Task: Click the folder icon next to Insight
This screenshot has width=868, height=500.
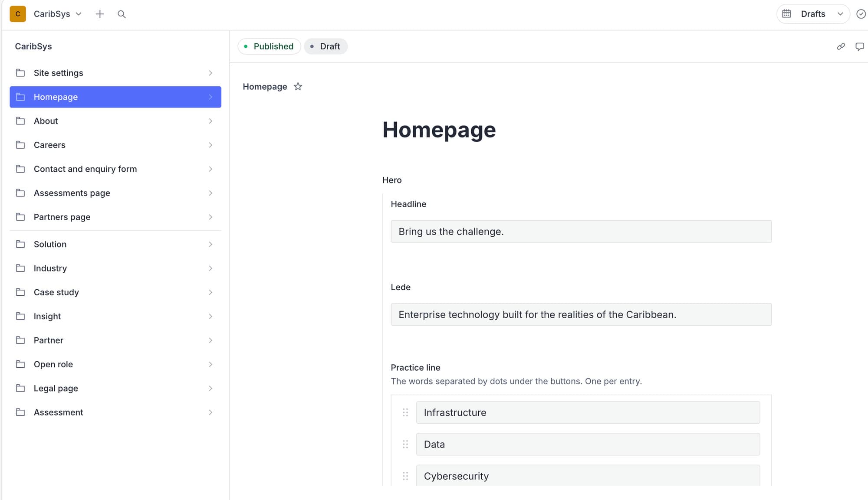Action: tap(20, 316)
